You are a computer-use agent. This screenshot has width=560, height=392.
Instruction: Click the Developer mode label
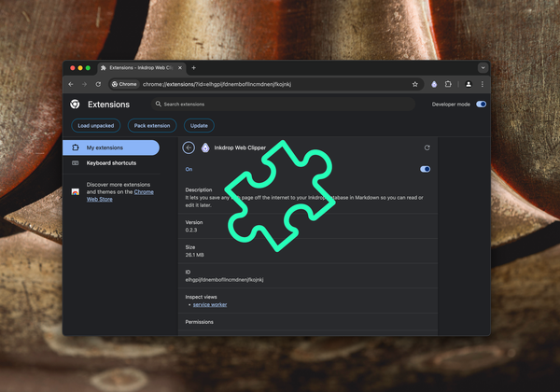point(451,105)
